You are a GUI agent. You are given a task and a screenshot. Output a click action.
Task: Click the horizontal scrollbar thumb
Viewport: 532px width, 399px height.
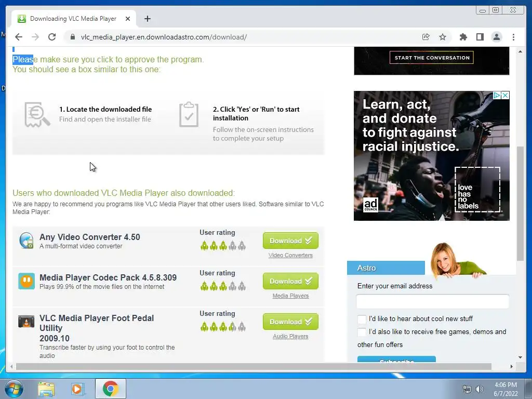click(254, 366)
